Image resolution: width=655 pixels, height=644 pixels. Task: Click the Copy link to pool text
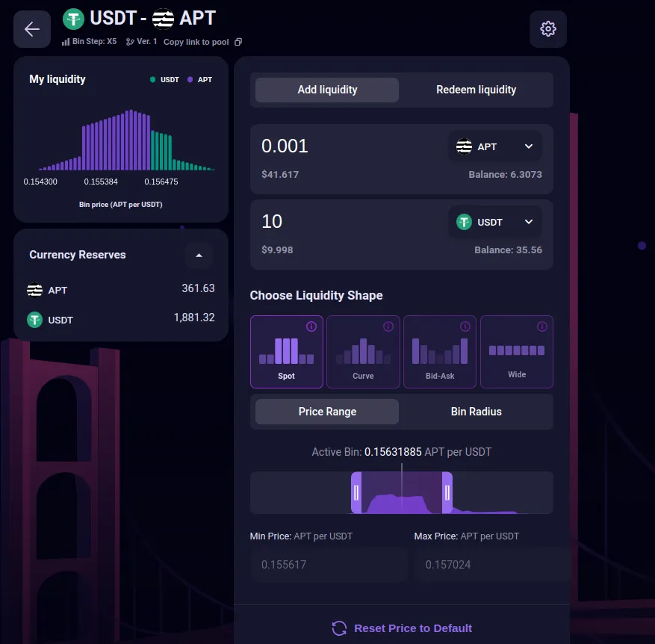click(196, 42)
